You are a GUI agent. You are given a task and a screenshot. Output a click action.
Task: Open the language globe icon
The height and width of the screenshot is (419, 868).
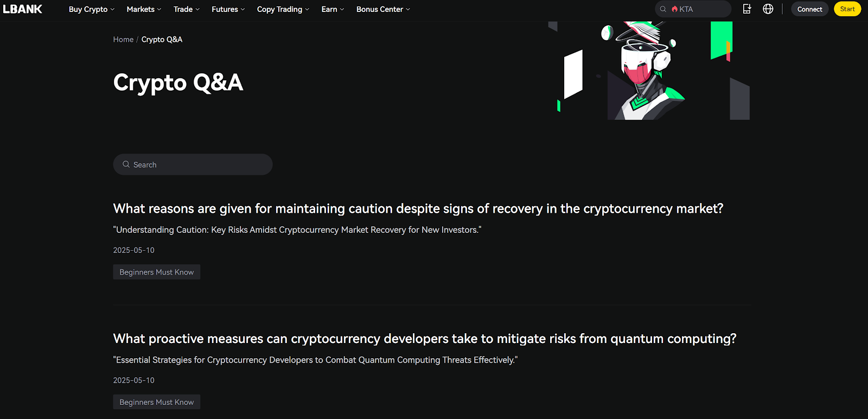pyautogui.click(x=768, y=9)
